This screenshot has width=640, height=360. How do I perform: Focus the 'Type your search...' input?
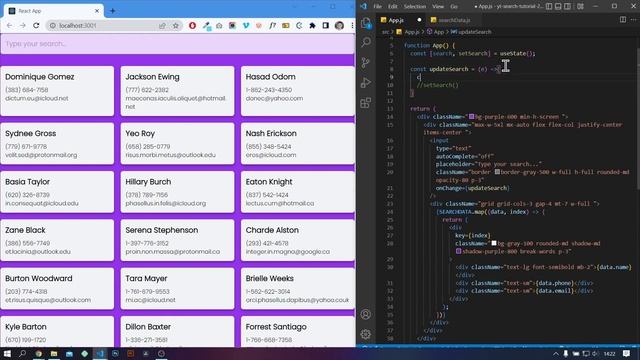178,44
